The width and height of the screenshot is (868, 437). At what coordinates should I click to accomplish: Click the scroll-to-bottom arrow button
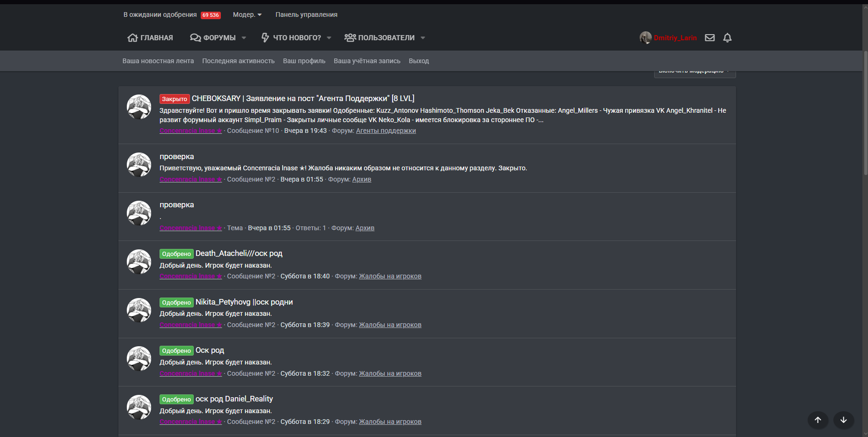click(843, 420)
